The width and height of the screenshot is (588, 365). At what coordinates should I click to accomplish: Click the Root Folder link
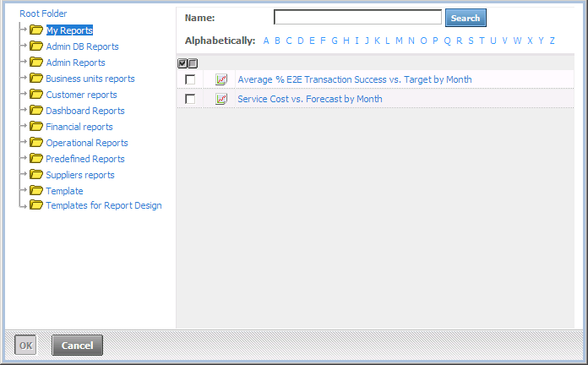(x=43, y=14)
